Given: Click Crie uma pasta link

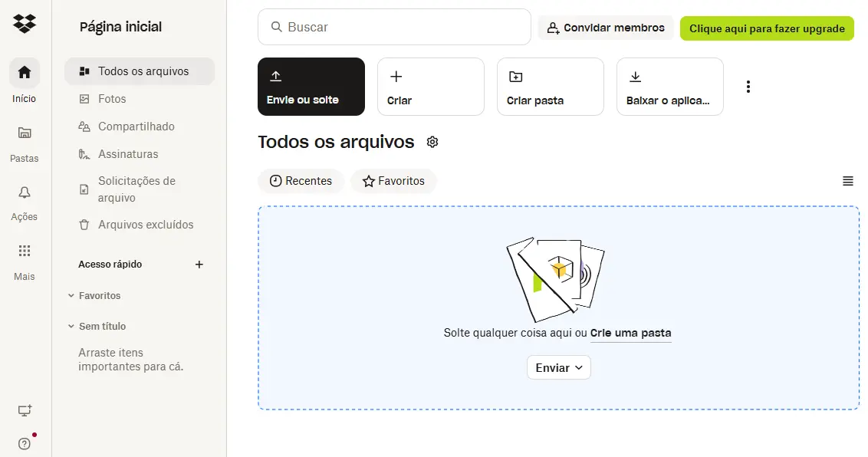Looking at the screenshot, I should coord(630,333).
